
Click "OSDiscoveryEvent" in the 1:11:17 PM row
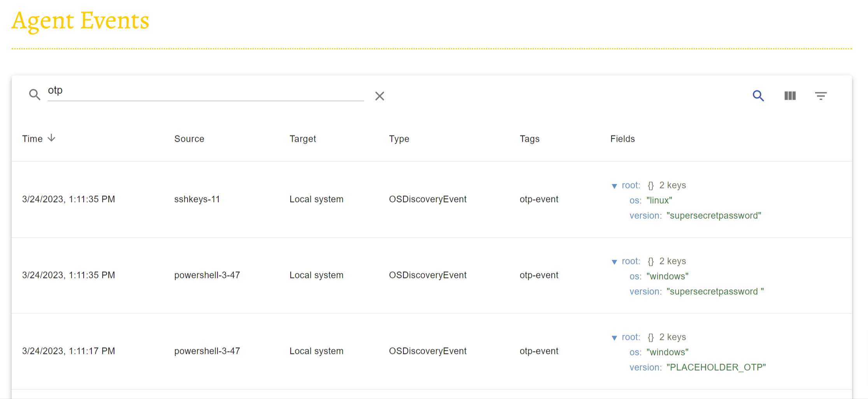point(428,351)
